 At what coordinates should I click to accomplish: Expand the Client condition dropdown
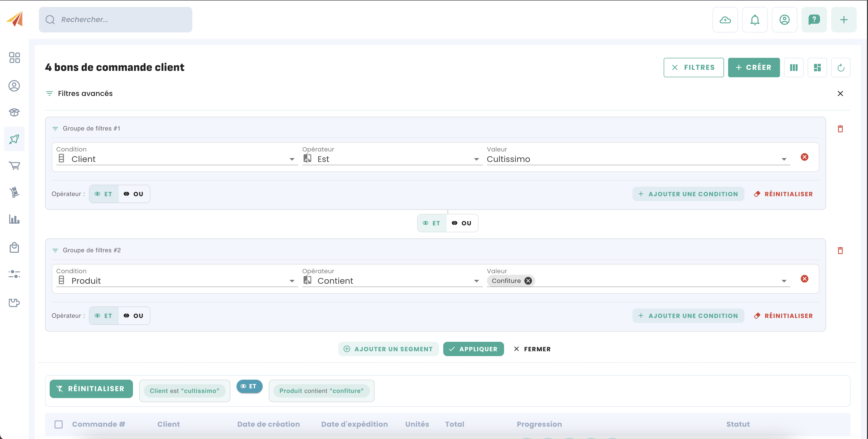292,159
